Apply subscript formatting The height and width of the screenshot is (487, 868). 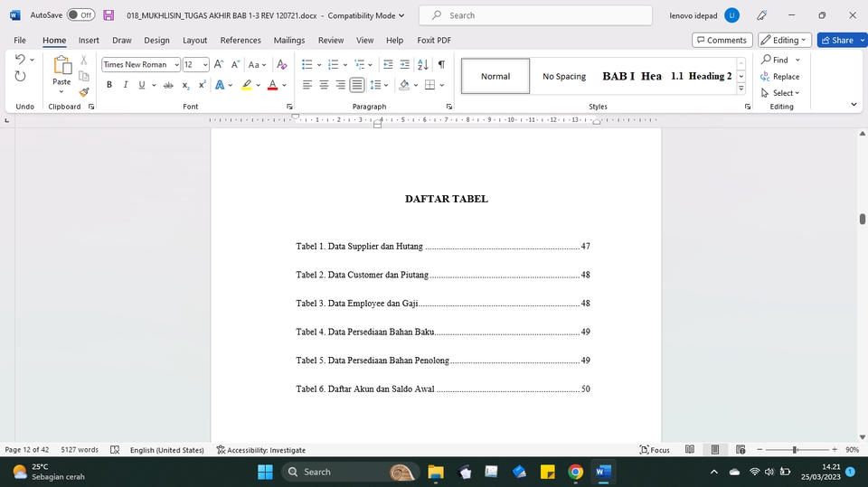tap(185, 85)
